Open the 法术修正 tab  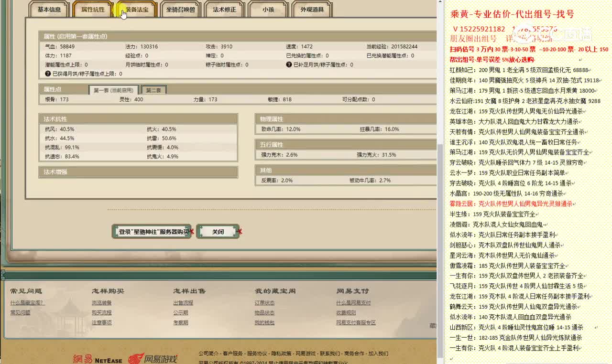[225, 10]
